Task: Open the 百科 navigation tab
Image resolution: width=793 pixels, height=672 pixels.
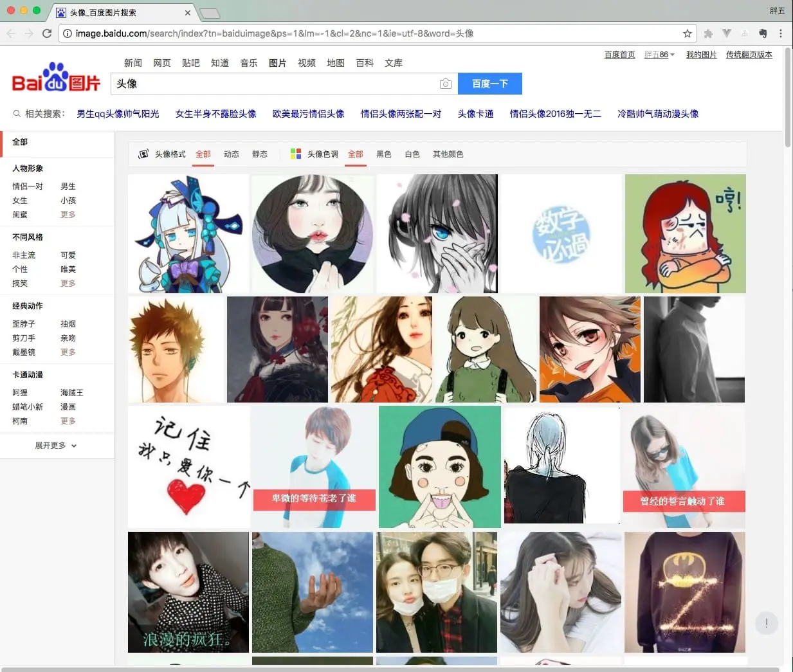Action: pos(365,63)
